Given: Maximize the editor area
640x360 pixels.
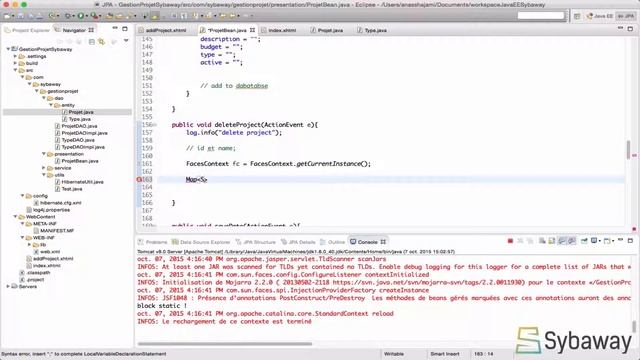Looking at the screenshot, I should 630,29.
